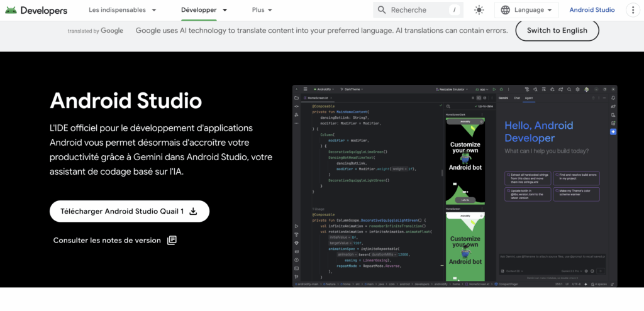The image size is (644, 311).
Task: Focus the Recherche search field
Action: click(418, 10)
